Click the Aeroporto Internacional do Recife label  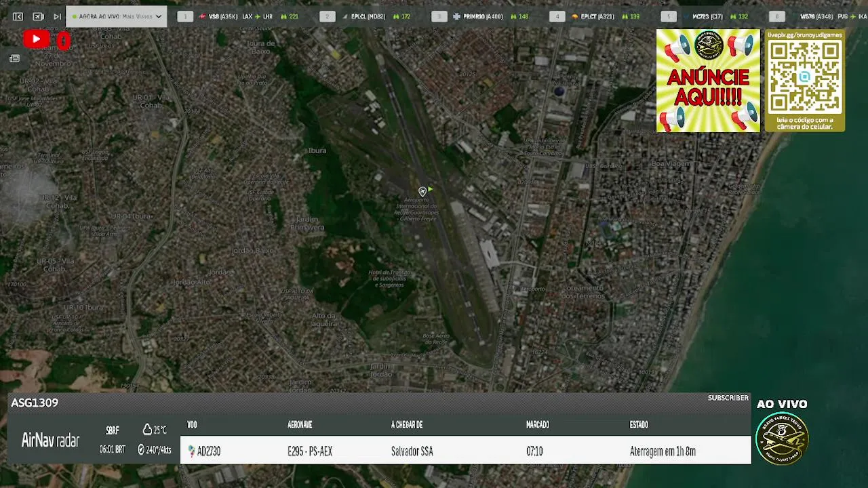[x=417, y=209]
